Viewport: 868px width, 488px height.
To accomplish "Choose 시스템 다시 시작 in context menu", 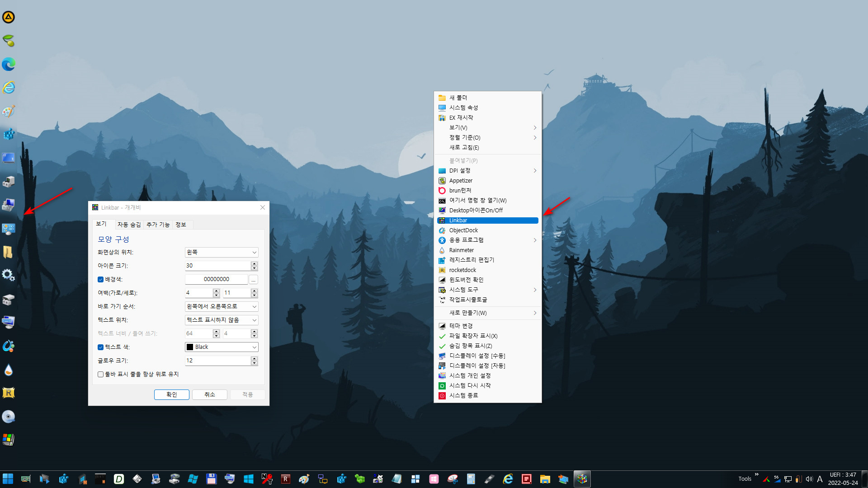I will [487, 385].
